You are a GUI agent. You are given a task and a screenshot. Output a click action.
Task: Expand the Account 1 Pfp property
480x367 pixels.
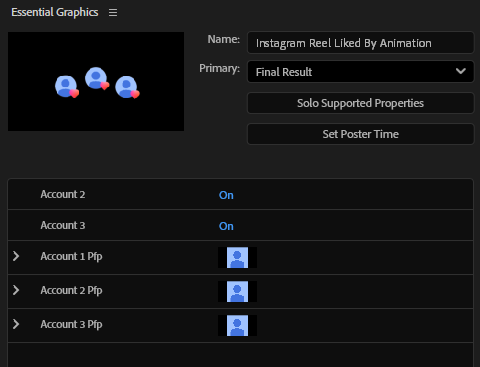click(16, 256)
